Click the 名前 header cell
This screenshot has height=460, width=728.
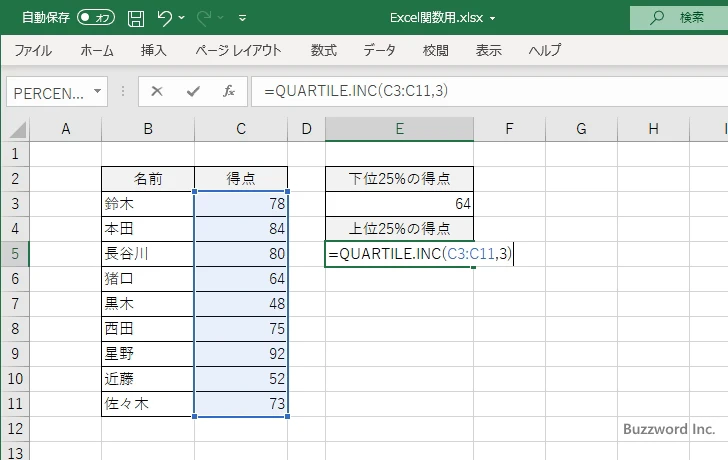148,179
